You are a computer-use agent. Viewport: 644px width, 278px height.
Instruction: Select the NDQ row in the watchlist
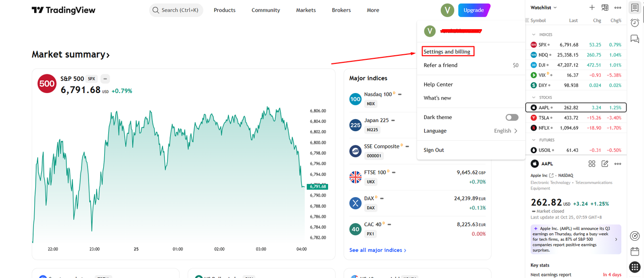tap(576, 55)
